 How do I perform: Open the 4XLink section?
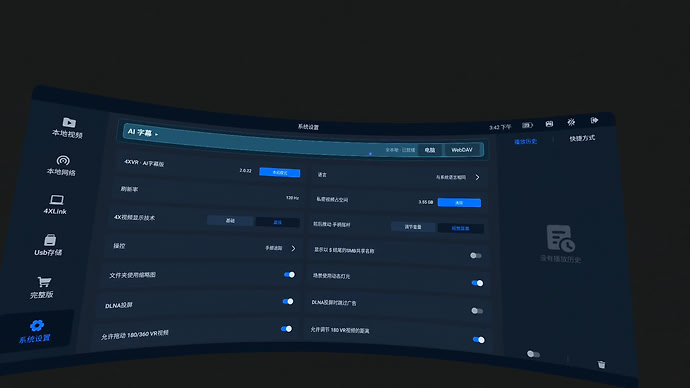coord(55,205)
